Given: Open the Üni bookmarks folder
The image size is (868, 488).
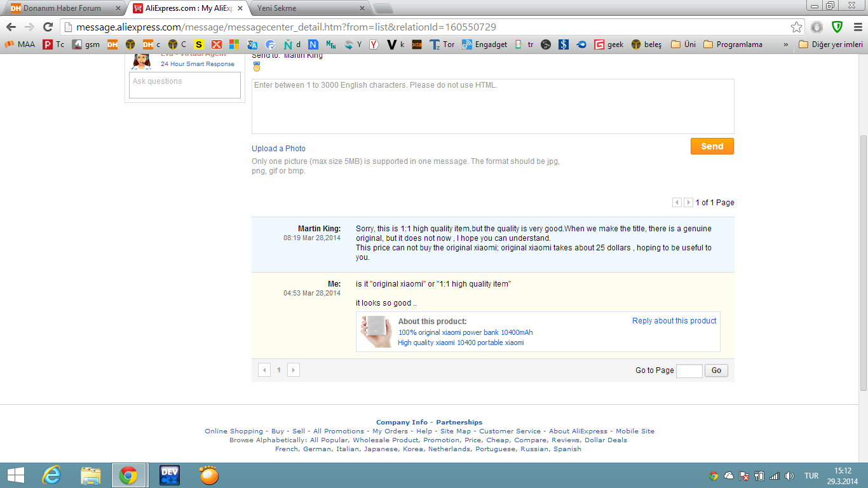Looking at the screenshot, I should click(x=683, y=44).
